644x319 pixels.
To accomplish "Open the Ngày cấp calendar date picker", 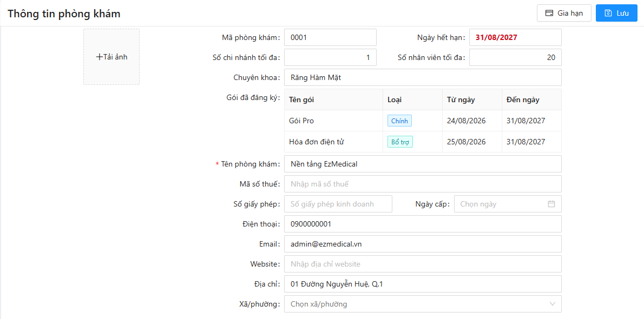I will point(508,204).
